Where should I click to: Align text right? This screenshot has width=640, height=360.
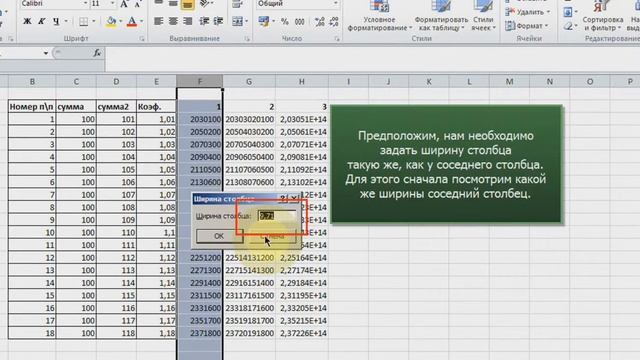pyautogui.click(x=187, y=21)
